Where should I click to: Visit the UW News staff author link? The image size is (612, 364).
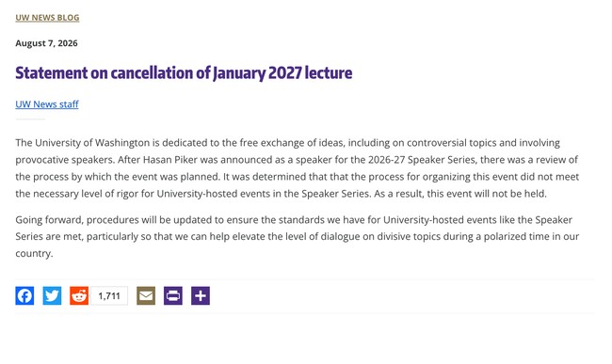[x=47, y=104]
